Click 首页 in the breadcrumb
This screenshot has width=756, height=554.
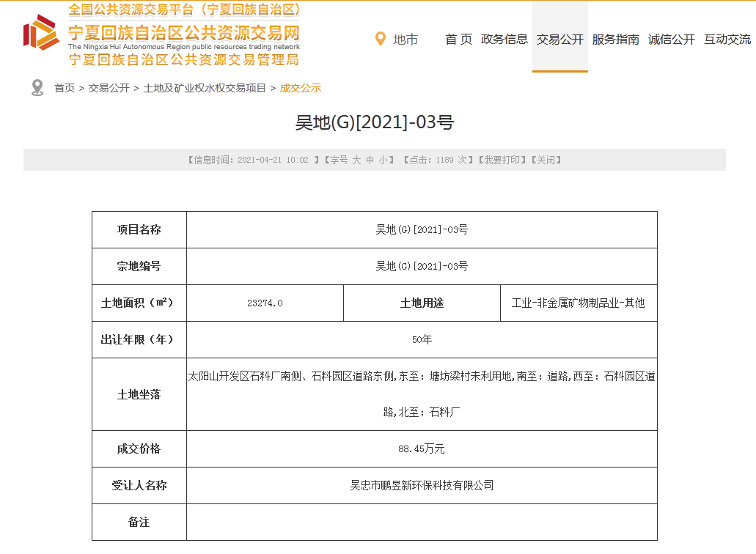pyautogui.click(x=65, y=88)
